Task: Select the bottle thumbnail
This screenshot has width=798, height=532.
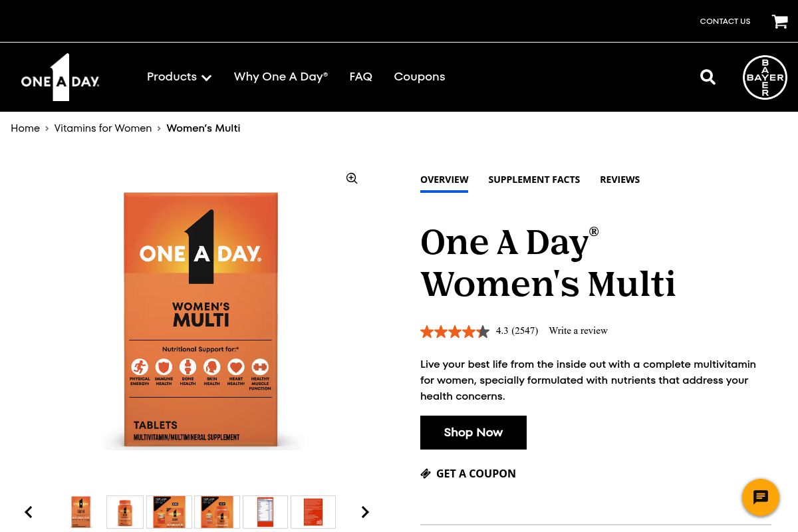Action: click(125, 512)
